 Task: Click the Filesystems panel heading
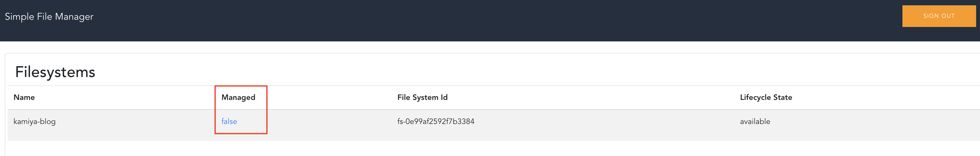point(55,71)
